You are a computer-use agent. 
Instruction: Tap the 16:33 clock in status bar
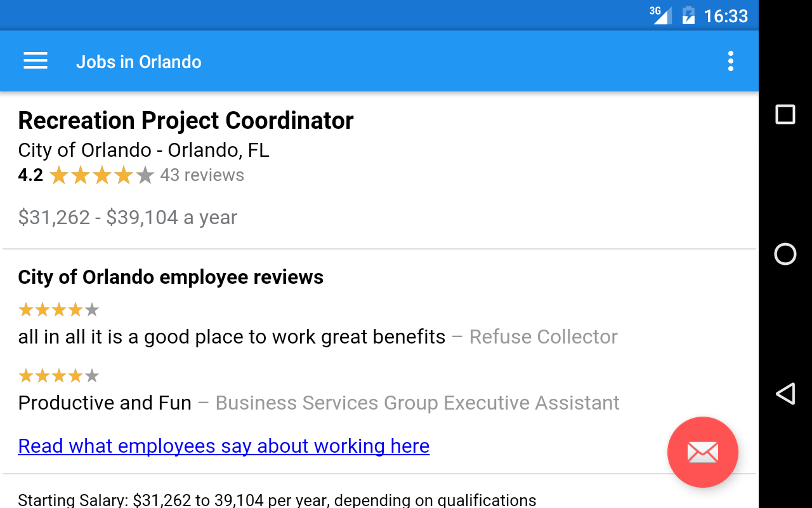tap(726, 15)
